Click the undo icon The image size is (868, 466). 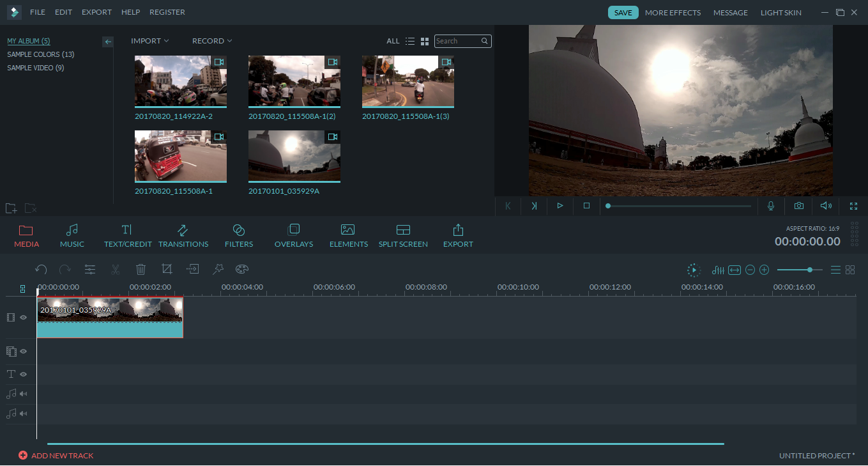(x=41, y=269)
